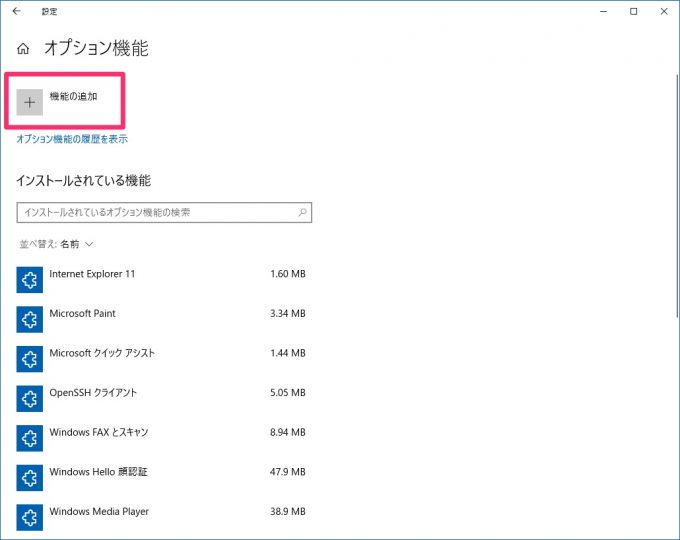This screenshot has width=680, height=540.
Task: Click the 38.9 MB size value
Action: [x=288, y=511]
